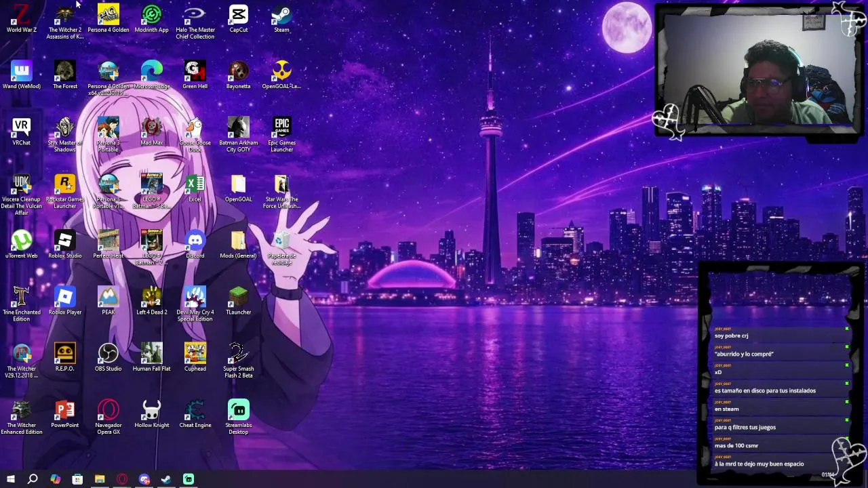Open Microsoft Store from the taskbar
Image resolution: width=868 pixels, height=488 pixels.
[x=77, y=479]
